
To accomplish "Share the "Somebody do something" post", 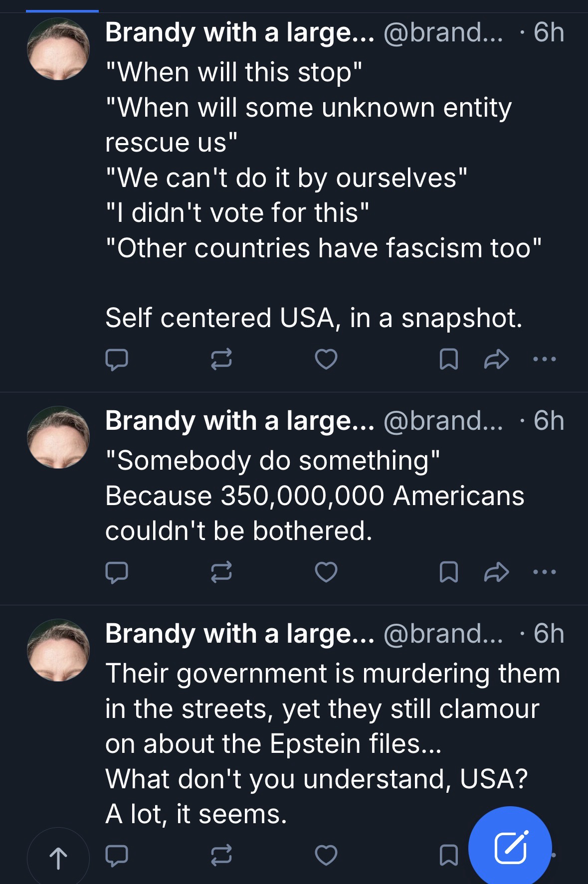I will 496,572.
